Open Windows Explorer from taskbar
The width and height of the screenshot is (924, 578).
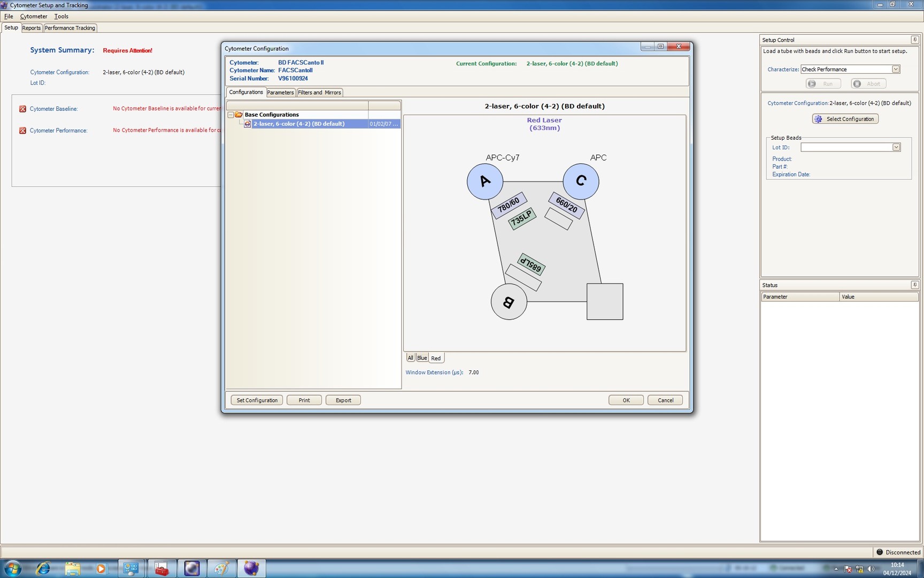pos(72,568)
